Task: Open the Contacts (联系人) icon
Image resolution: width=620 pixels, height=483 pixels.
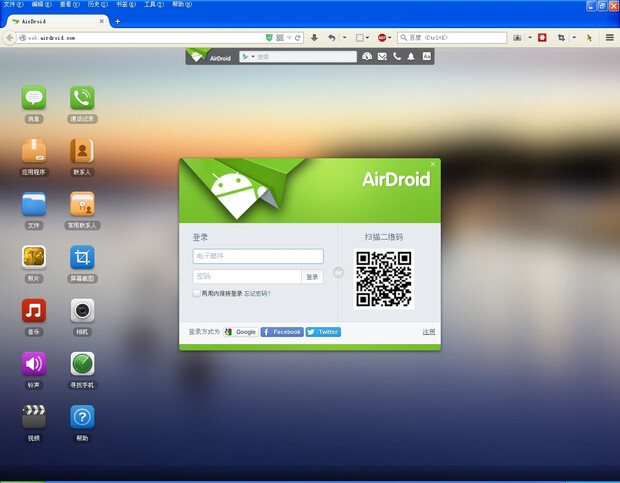Action: click(82, 151)
